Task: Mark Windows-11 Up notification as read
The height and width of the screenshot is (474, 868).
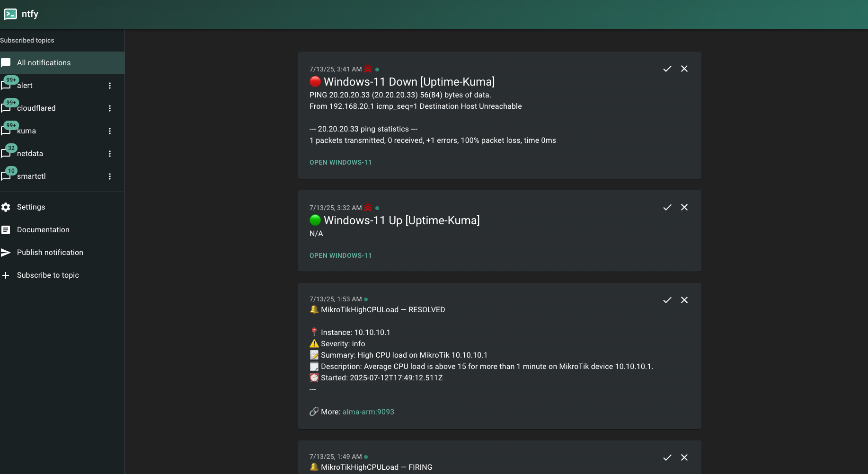Action: pyautogui.click(x=667, y=207)
